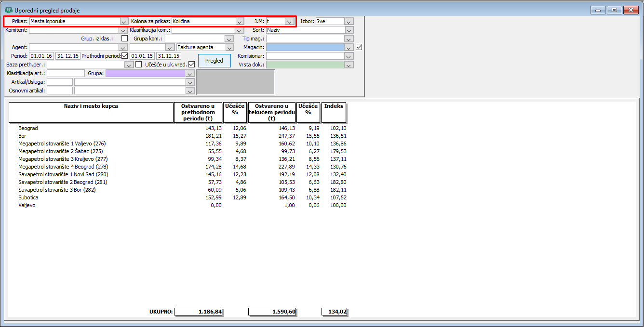The width and height of the screenshot is (644, 327).
Task: Click the UKUPNO index total 134,02
Action: pos(334,312)
